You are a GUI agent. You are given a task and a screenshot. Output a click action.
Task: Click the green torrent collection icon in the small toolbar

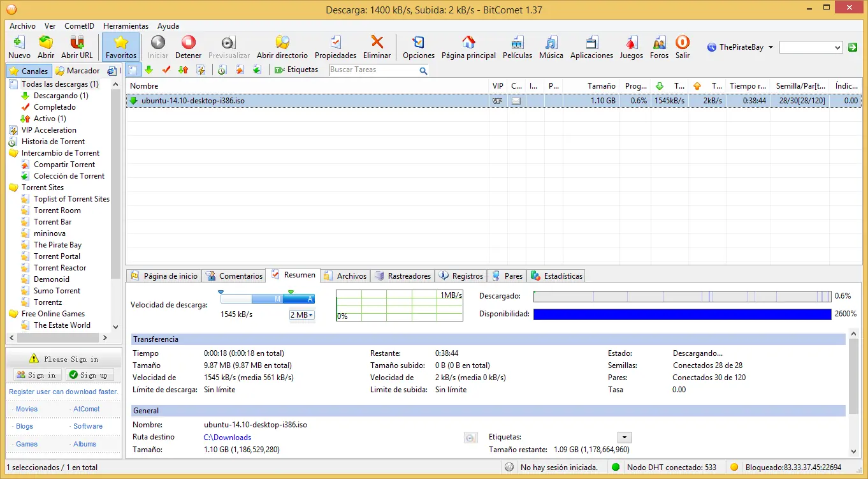257,70
